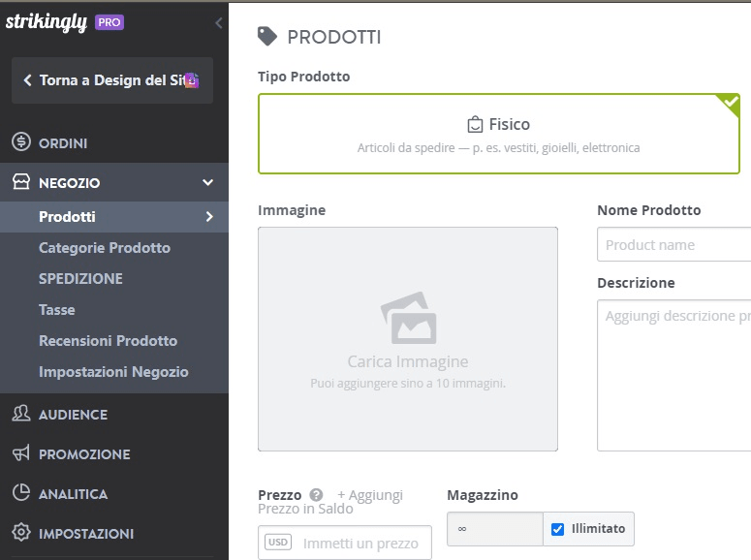The image size is (751, 560).
Task: Click the Prezzo help question mark icon
Action: pyautogui.click(x=316, y=495)
